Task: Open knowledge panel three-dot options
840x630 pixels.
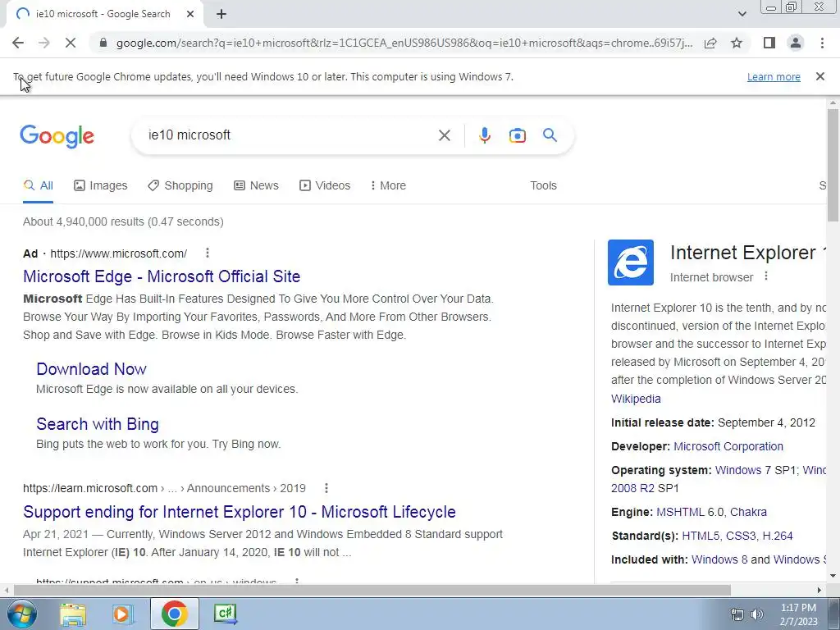Action: pos(766,276)
